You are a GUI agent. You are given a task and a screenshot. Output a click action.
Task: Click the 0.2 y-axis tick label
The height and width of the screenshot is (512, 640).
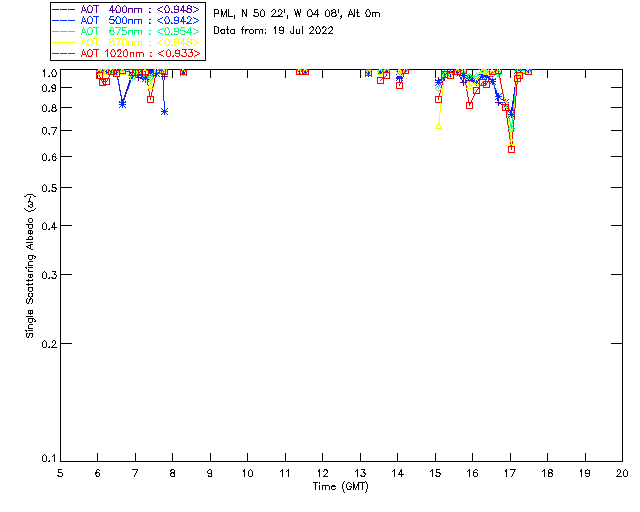coord(49,344)
